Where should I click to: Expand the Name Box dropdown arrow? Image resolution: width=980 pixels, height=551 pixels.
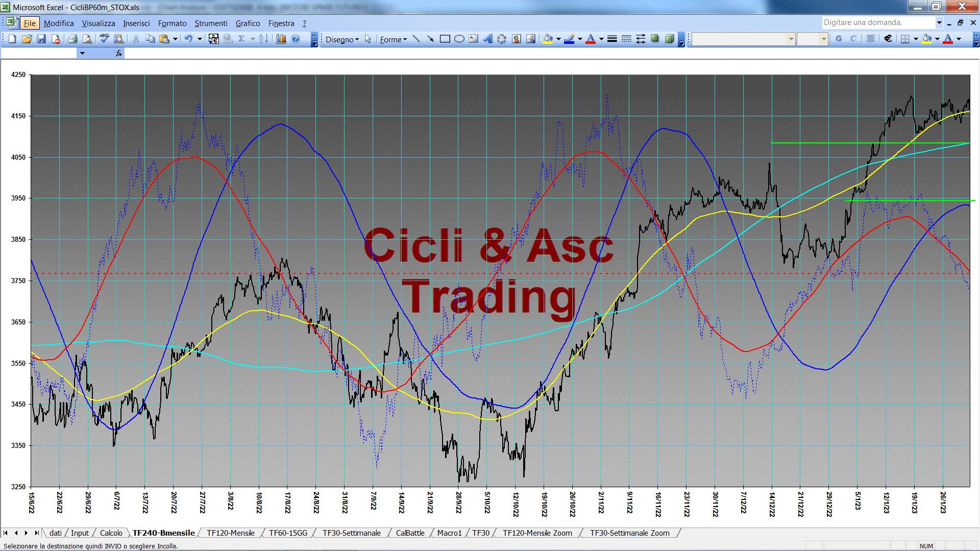pos(82,53)
